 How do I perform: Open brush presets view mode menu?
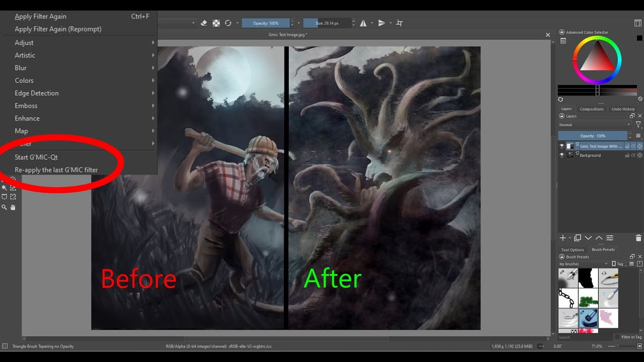click(x=631, y=264)
